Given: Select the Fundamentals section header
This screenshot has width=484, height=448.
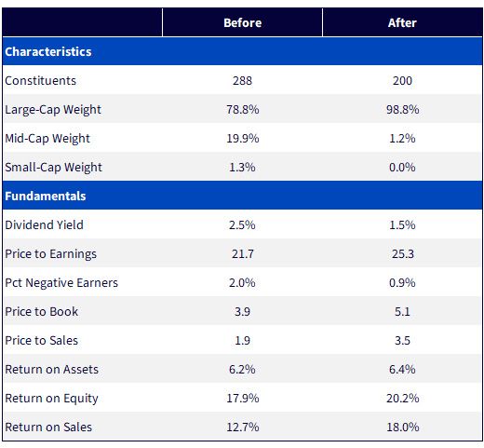Looking at the screenshot, I should 46,196.
